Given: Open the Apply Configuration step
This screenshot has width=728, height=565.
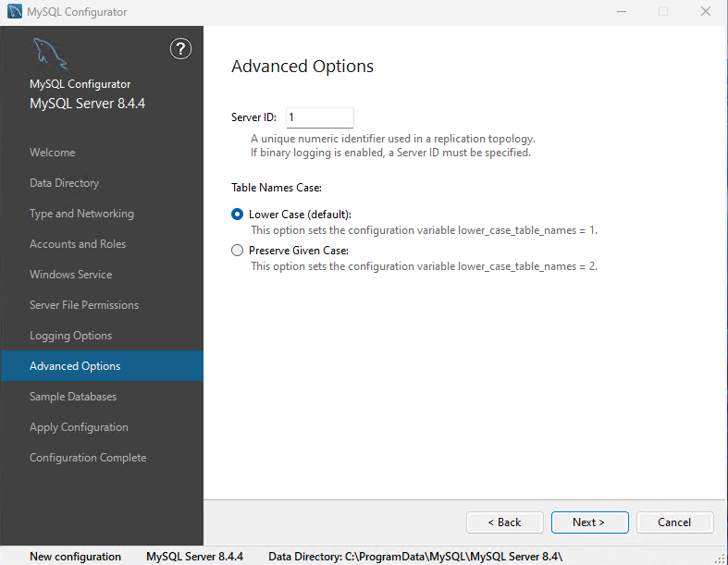Looking at the screenshot, I should (x=79, y=427).
